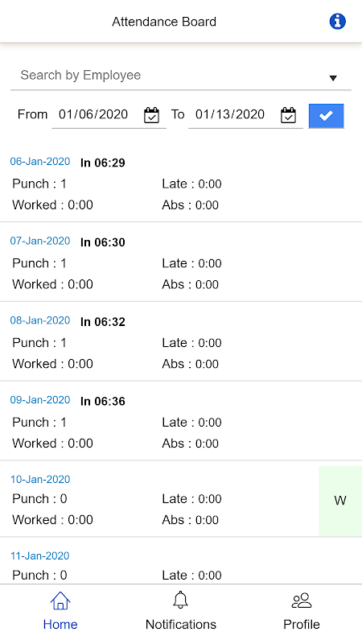
Task: Open the 10-Jan-2020 date link
Action: (40, 479)
